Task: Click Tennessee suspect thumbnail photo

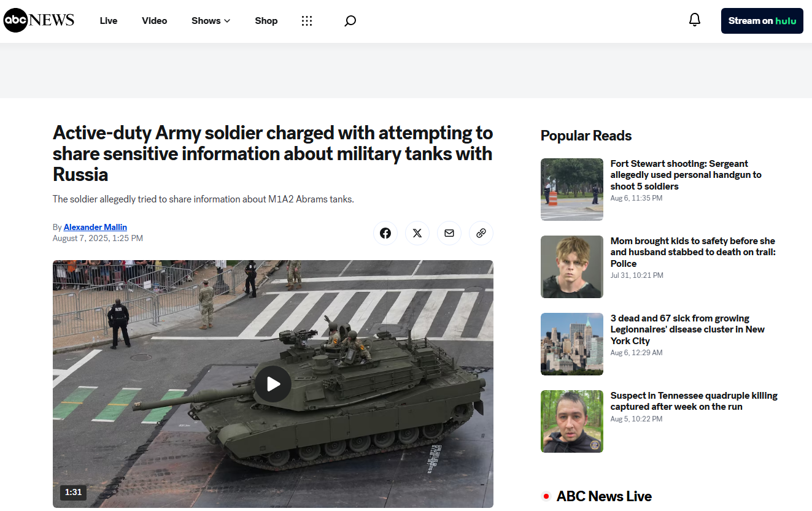Action: point(572,421)
